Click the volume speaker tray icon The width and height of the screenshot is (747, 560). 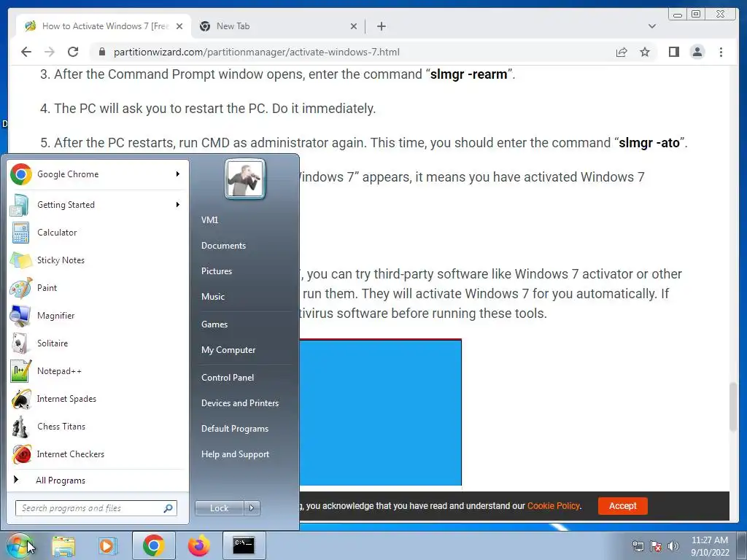[x=673, y=546]
